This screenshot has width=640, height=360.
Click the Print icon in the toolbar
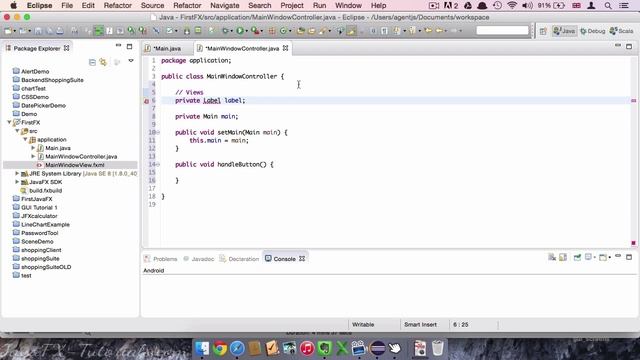(60, 31)
